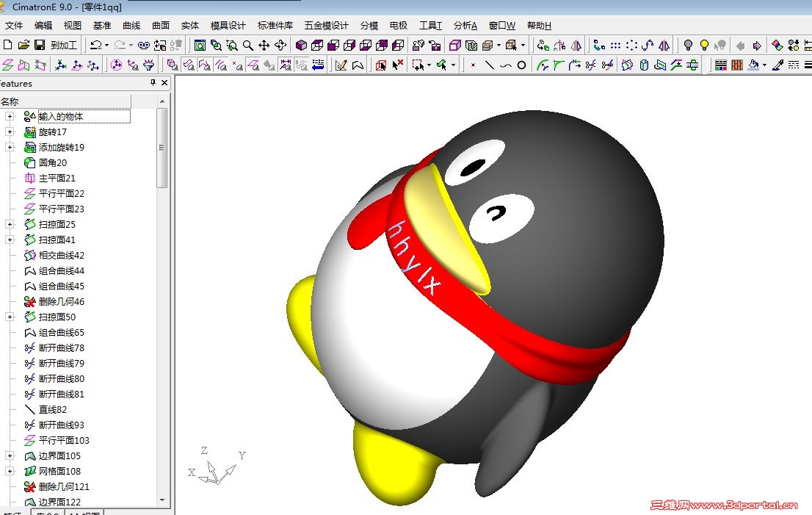Expand the 旋转17 feature node
The width and height of the screenshot is (812, 515).
click(10, 132)
